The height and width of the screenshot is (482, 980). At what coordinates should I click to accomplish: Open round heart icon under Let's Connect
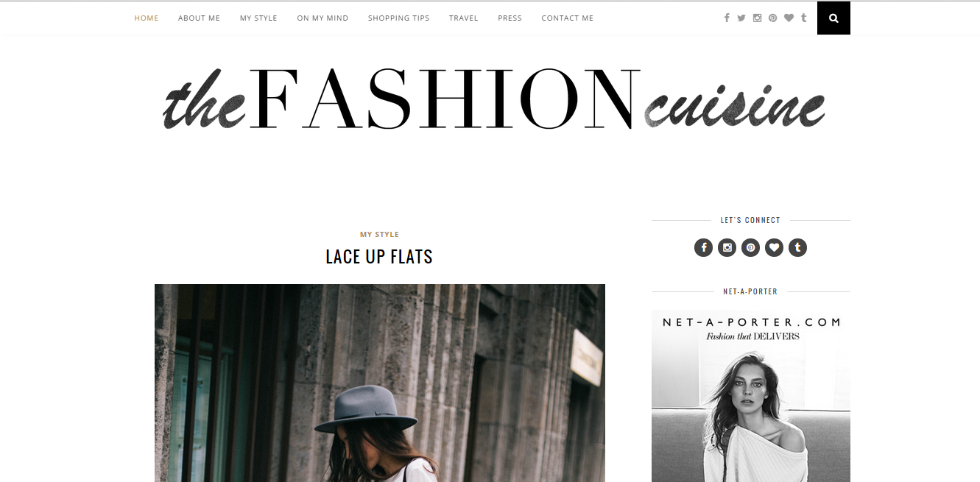774,247
